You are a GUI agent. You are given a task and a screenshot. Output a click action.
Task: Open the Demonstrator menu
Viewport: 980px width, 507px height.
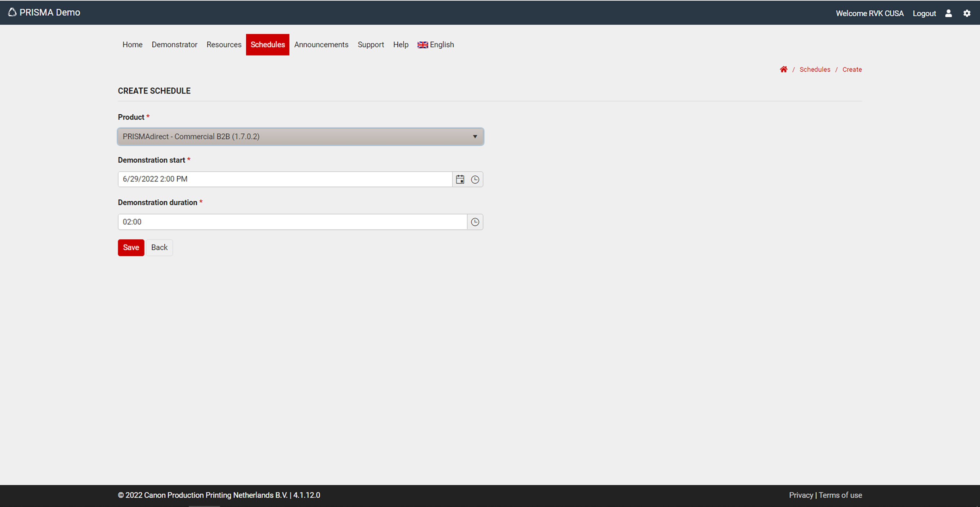[174, 45]
